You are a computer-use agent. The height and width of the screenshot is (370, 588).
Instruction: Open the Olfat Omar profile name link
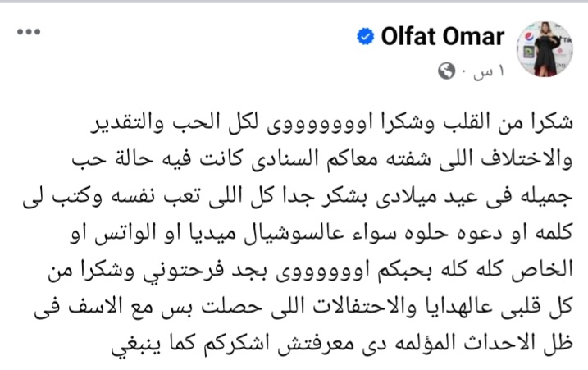[443, 37]
